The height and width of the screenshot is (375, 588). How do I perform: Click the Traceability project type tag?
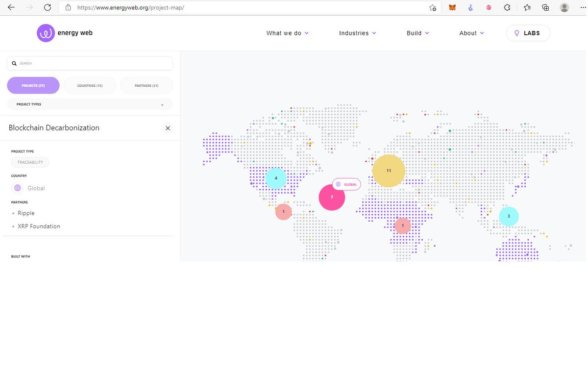click(30, 162)
